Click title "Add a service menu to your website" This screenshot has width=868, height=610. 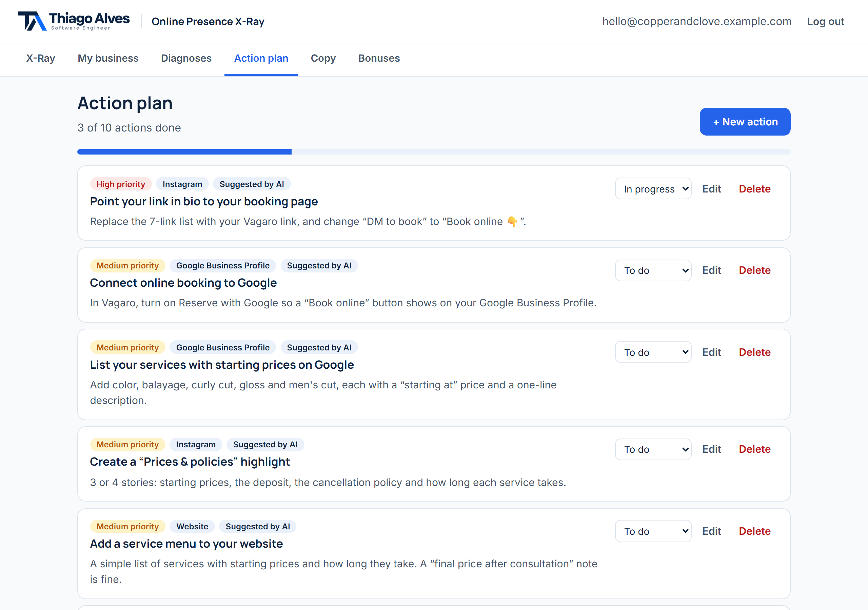click(186, 544)
